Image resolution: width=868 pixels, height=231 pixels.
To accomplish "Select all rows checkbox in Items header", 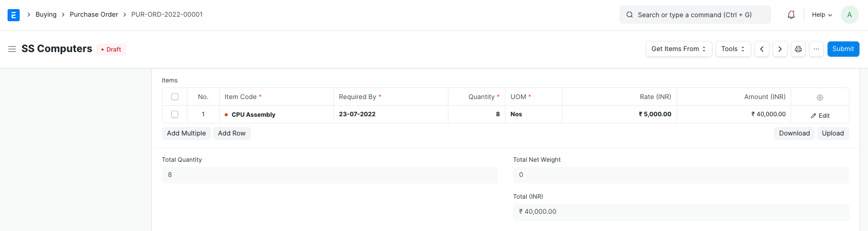I will pos(175,97).
